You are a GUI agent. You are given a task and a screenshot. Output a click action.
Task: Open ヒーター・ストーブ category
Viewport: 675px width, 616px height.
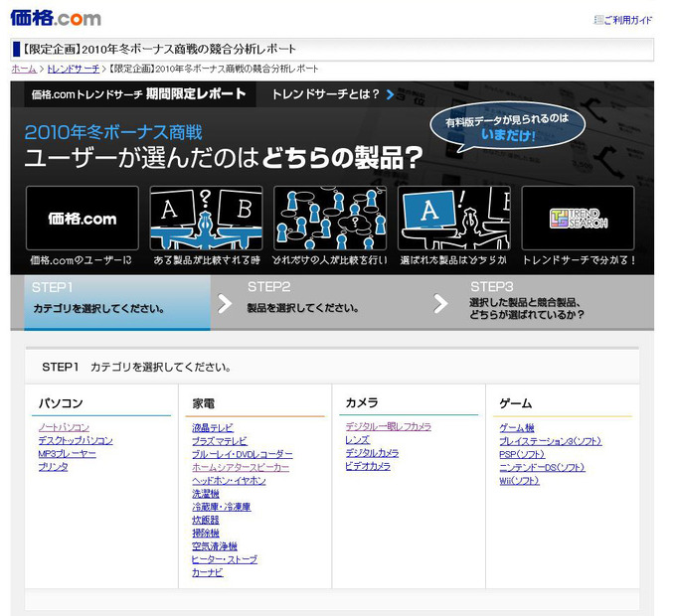point(225,559)
